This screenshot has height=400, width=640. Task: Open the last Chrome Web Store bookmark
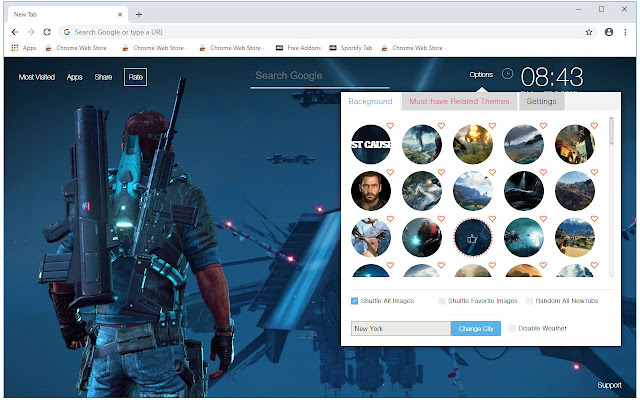coord(413,48)
